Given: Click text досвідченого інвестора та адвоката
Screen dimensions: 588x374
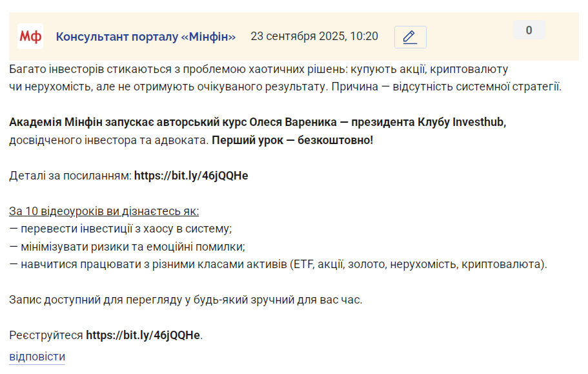Looking at the screenshot, I should pos(108,140).
